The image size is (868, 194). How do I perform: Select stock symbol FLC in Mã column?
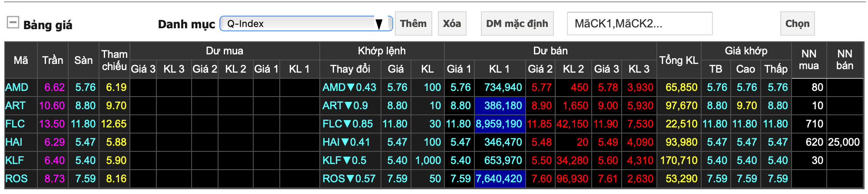[15, 124]
